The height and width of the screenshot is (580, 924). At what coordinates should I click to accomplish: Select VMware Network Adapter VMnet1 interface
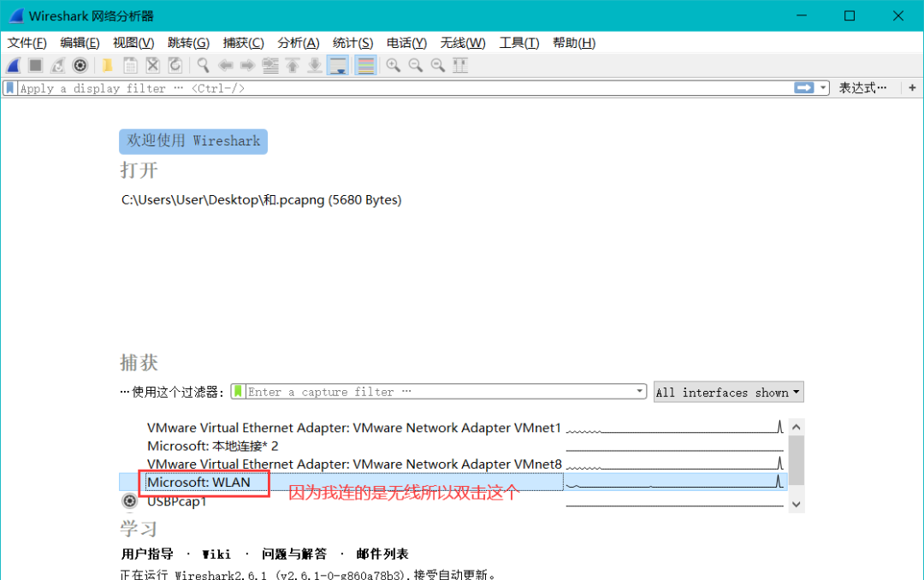(x=354, y=428)
